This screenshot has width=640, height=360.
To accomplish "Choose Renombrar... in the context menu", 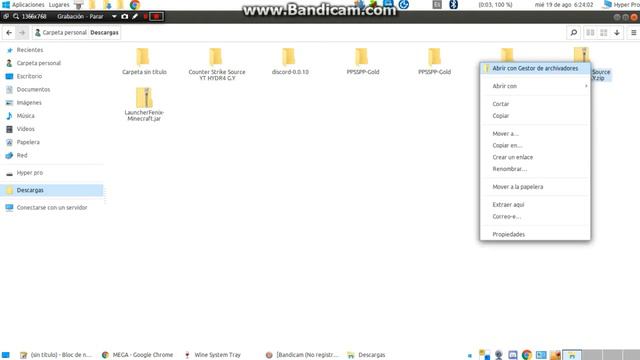I will pos(535,169).
